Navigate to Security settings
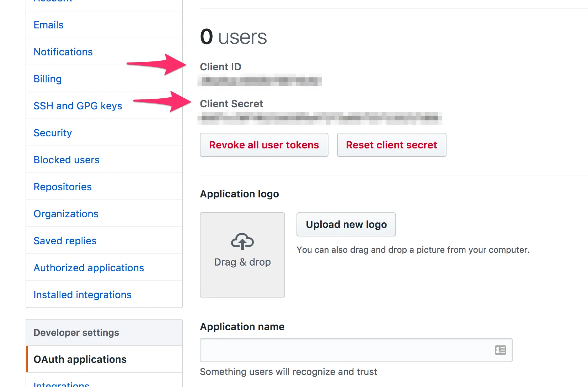Image resolution: width=588 pixels, height=387 pixels. 53,133
